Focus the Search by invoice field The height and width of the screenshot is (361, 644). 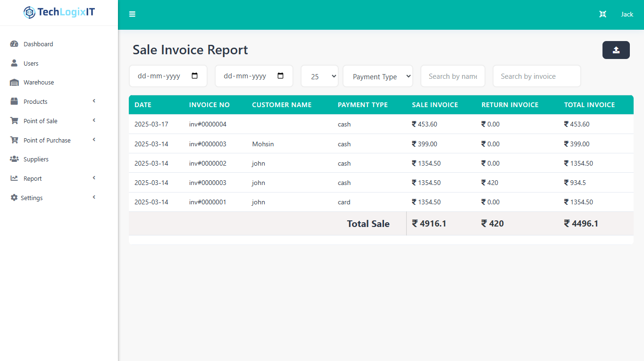(x=536, y=76)
